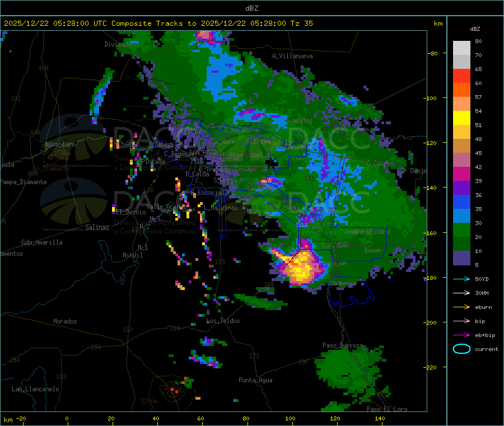Click the Punta_Agua place label

pyautogui.click(x=255, y=380)
